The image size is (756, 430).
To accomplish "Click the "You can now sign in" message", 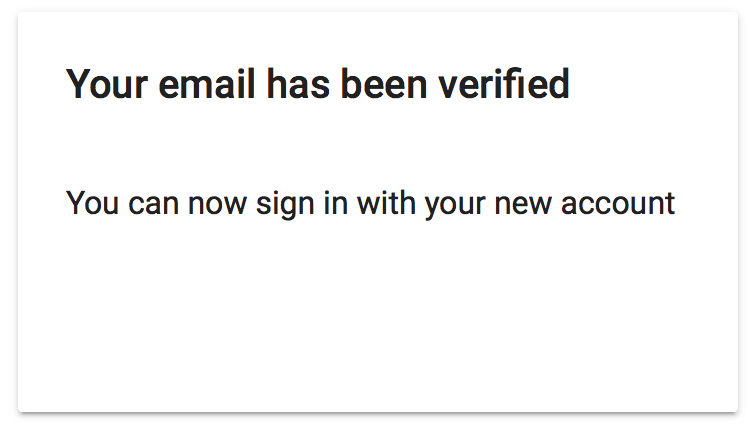I will point(370,204).
